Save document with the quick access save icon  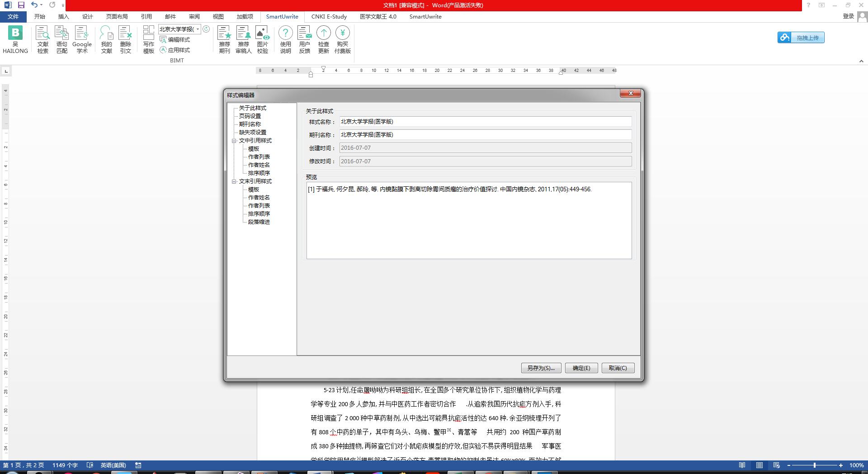pyautogui.click(x=21, y=5)
